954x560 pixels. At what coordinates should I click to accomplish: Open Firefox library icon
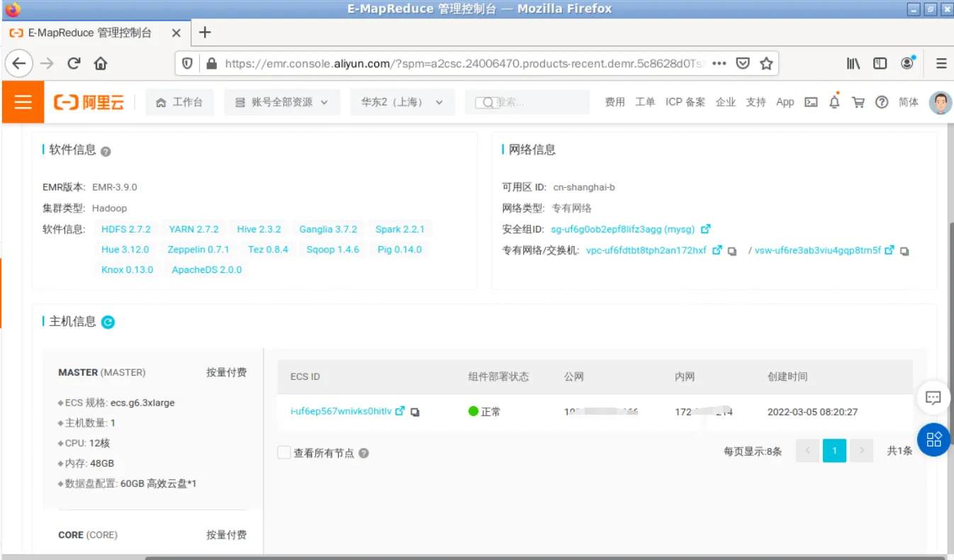[853, 63]
